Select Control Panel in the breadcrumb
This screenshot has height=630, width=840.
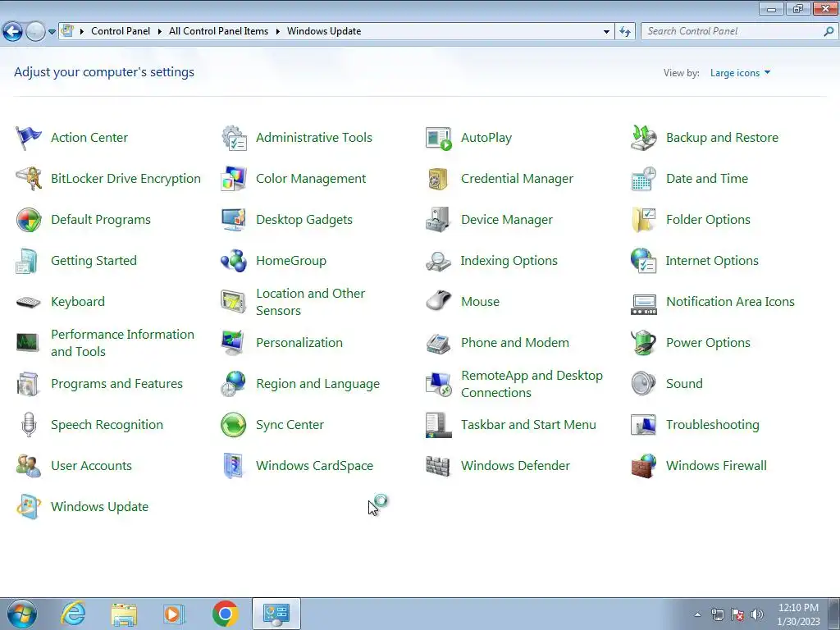[121, 31]
